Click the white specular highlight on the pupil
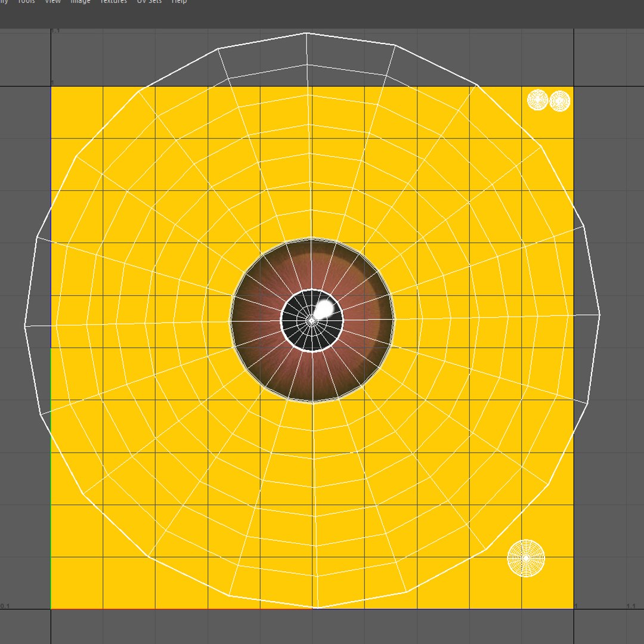The width and height of the screenshot is (644, 644). [326, 308]
